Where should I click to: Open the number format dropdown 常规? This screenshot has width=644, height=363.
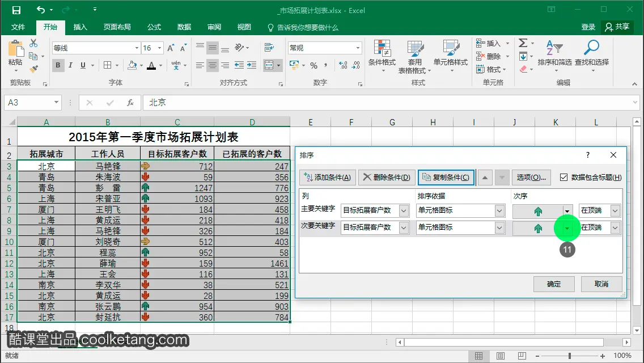(x=358, y=48)
